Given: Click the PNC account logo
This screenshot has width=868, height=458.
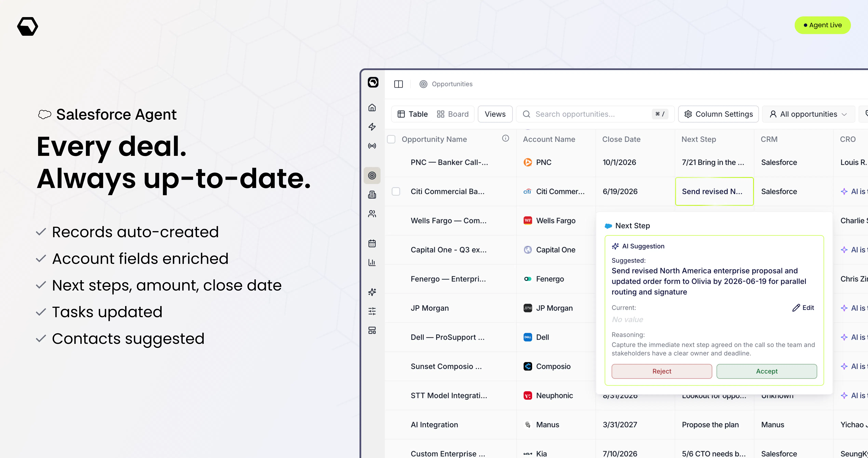Looking at the screenshot, I should pos(528,163).
